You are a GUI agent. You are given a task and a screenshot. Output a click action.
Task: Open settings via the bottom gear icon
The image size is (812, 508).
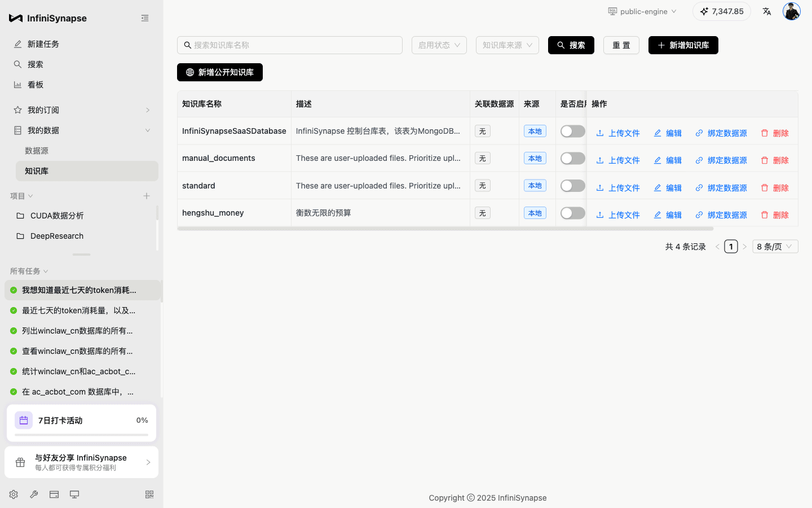pyautogui.click(x=14, y=494)
